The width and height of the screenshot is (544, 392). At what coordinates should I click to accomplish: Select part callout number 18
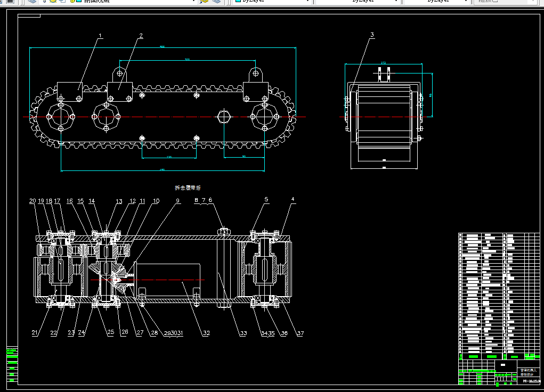(x=49, y=201)
